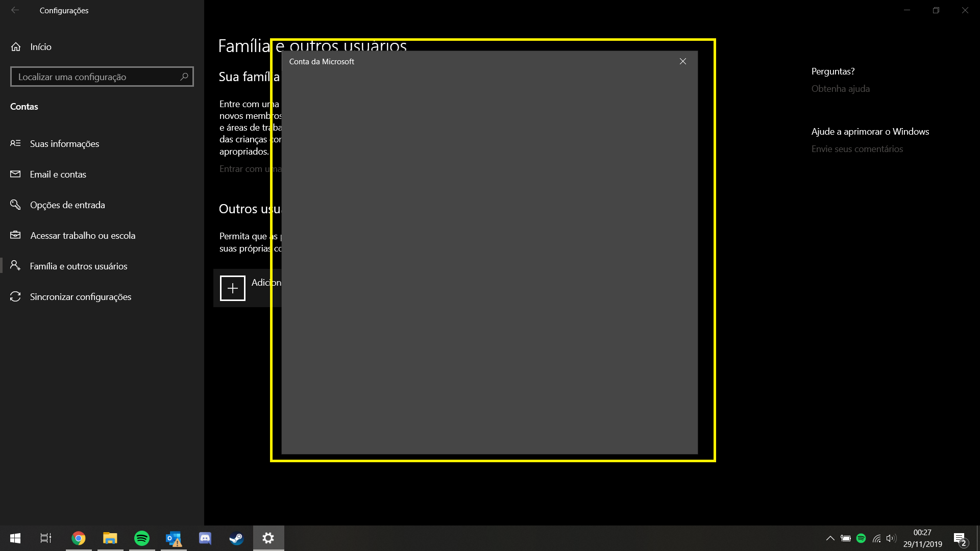Viewport: 980px width, 551px height.
Task: Select Família e outros usuários
Action: click(x=78, y=266)
